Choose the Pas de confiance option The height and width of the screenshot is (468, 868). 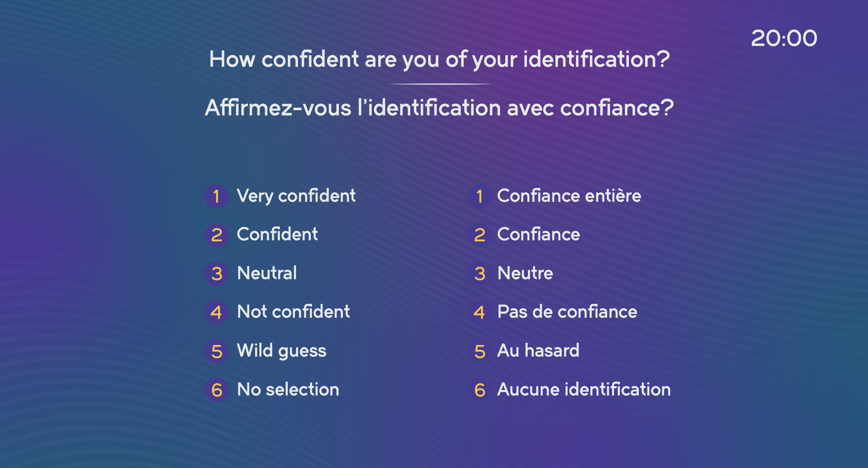(567, 311)
